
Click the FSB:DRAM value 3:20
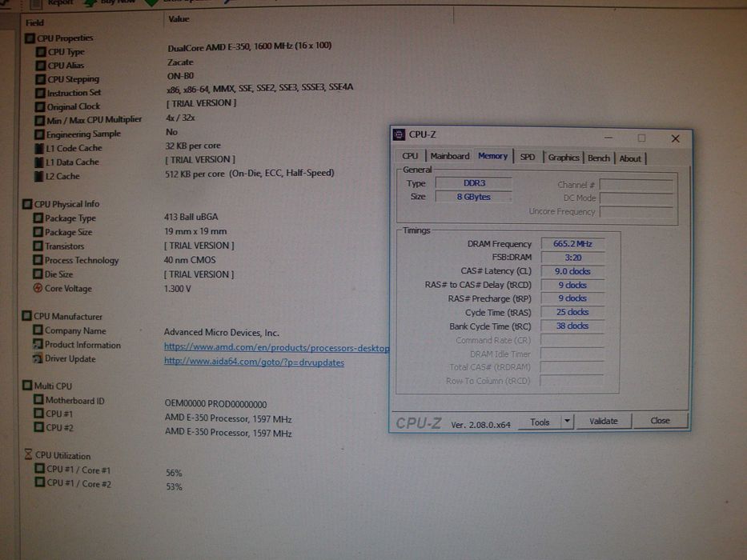coord(572,258)
